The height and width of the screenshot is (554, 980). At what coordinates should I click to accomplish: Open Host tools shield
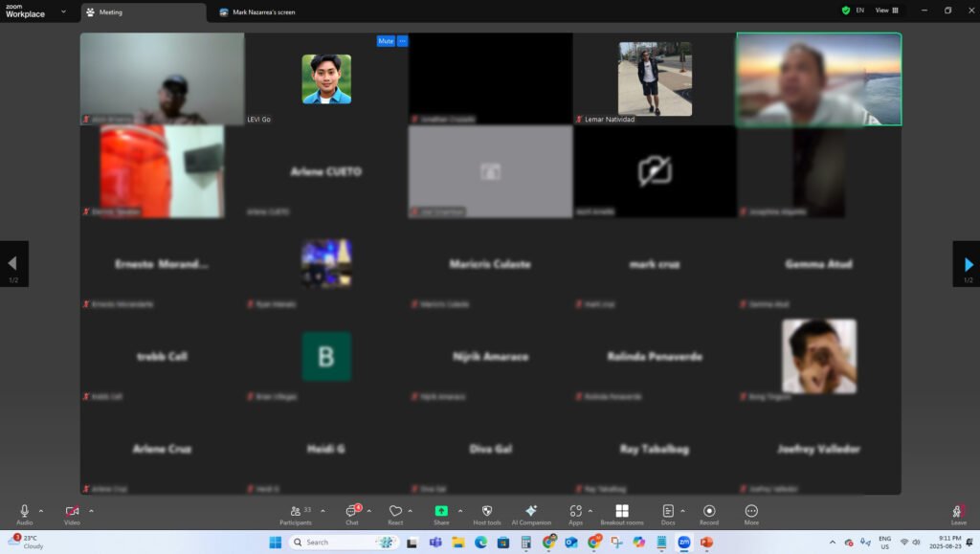[486, 512]
